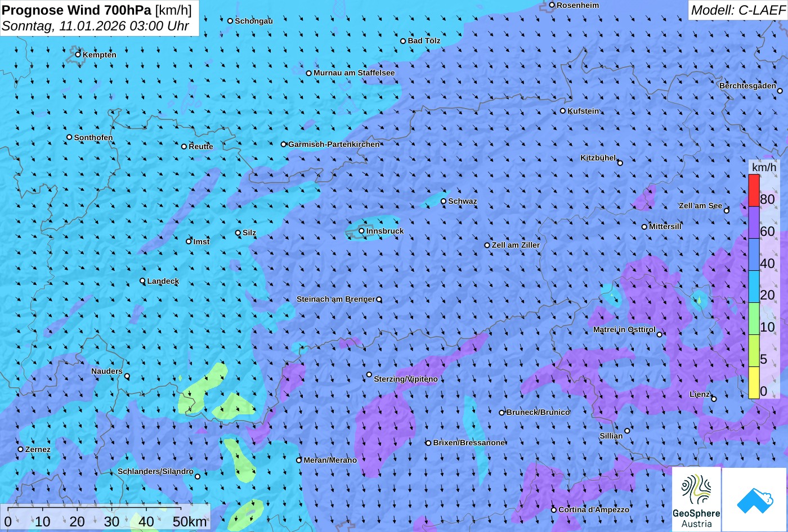
Task: Click the Berchtesgaden marker dot
Action: [780, 91]
